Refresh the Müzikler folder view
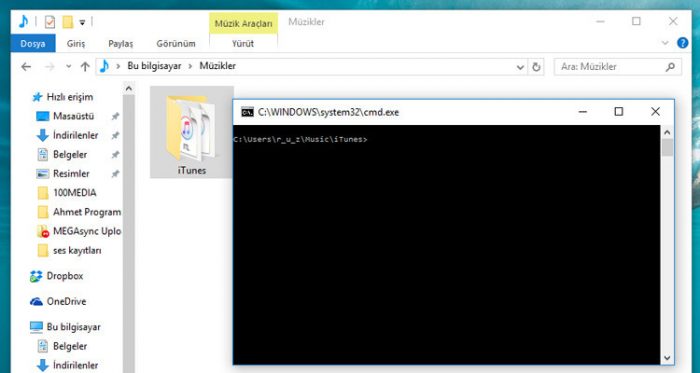 (536, 67)
